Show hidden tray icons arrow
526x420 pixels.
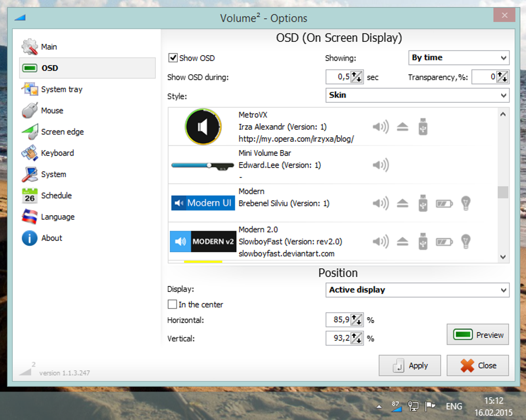(x=379, y=407)
